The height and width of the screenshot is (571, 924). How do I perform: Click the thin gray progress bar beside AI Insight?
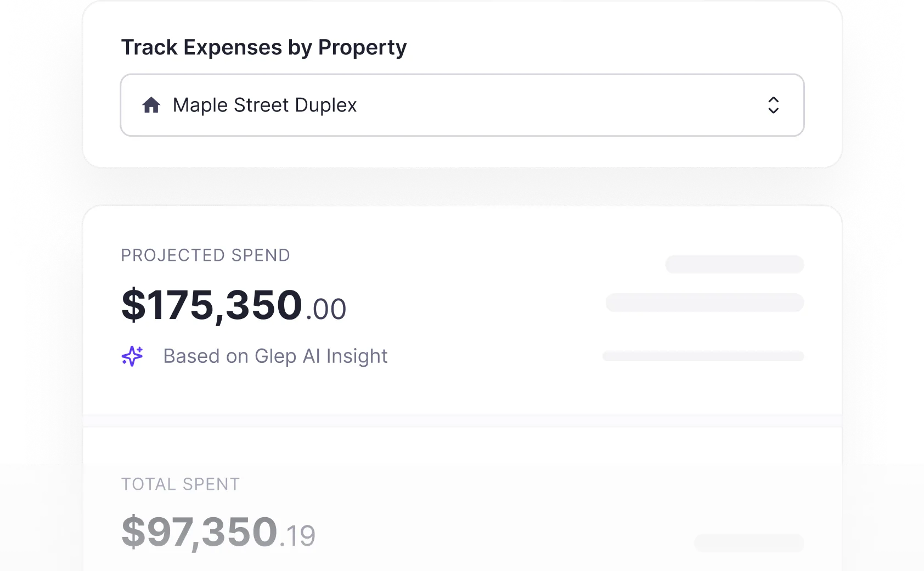[x=703, y=356]
